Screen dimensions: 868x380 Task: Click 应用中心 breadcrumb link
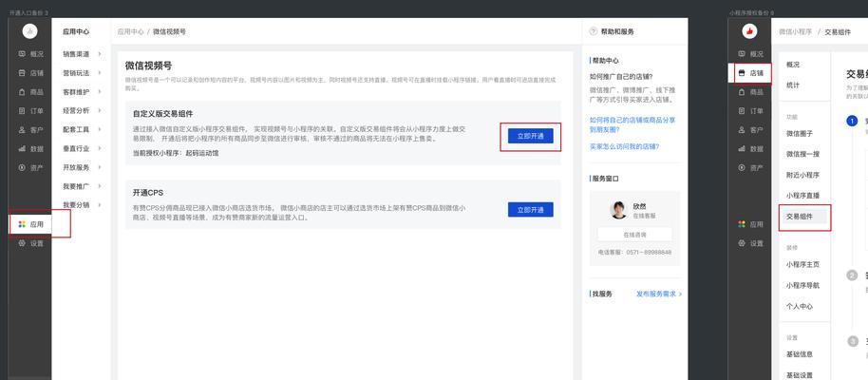click(131, 32)
